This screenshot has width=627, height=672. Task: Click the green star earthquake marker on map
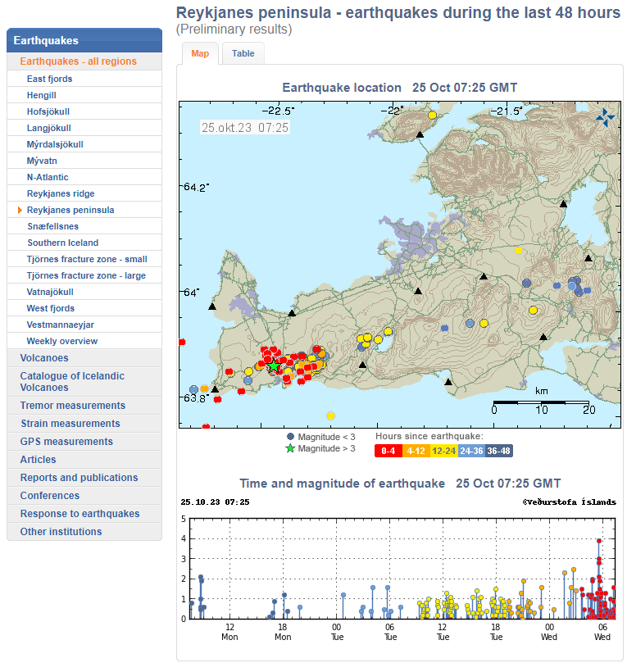(x=274, y=366)
